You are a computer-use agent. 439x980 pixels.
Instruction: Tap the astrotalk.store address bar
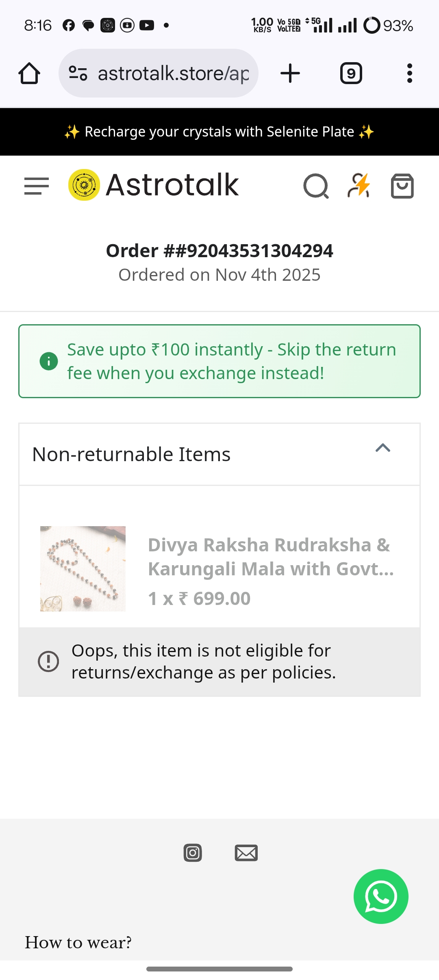[173, 74]
